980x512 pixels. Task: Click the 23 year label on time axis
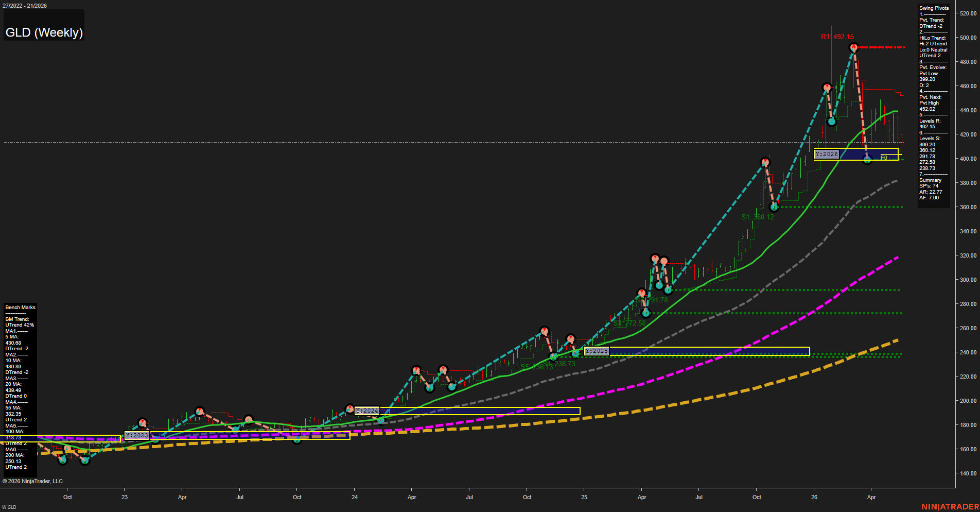pyautogui.click(x=125, y=497)
